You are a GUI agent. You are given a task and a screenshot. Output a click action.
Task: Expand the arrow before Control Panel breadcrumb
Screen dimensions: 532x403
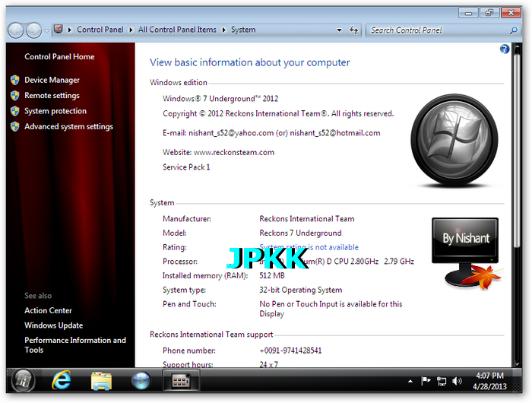pyautogui.click(x=70, y=30)
